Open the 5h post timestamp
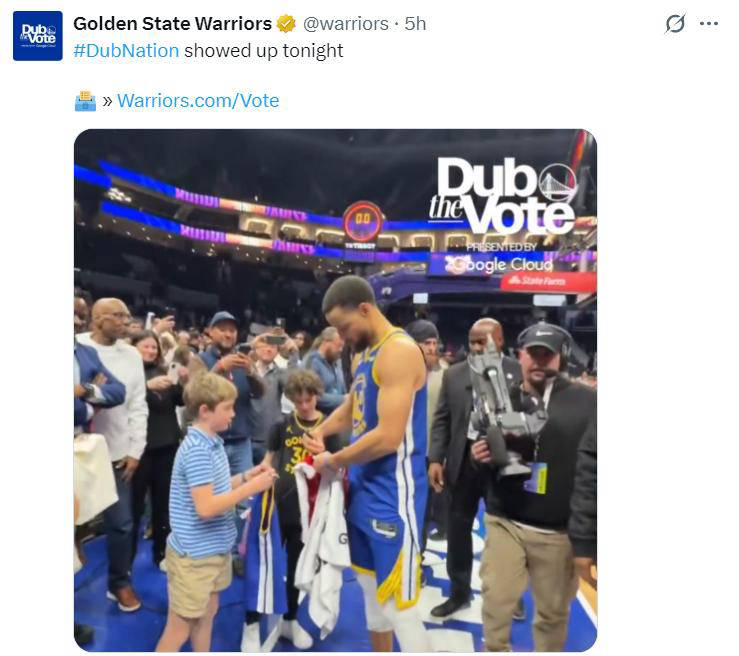Screen dimensions: 739x656 click(x=415, y=23)
